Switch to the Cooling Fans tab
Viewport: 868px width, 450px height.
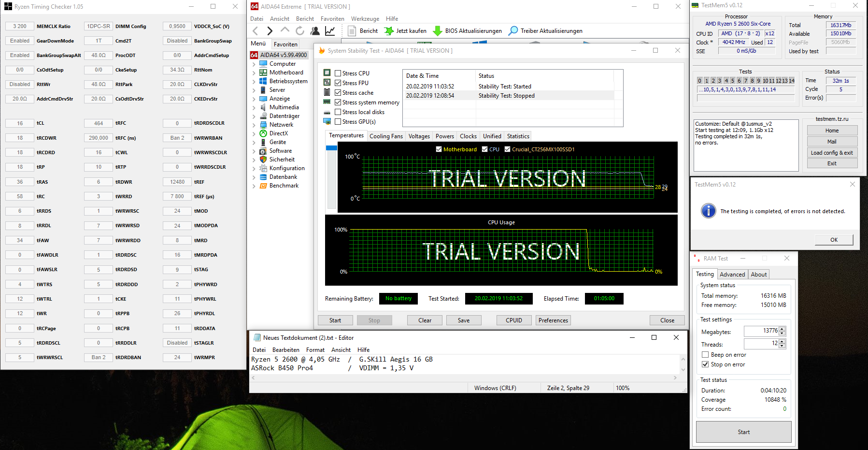point(386,136)
